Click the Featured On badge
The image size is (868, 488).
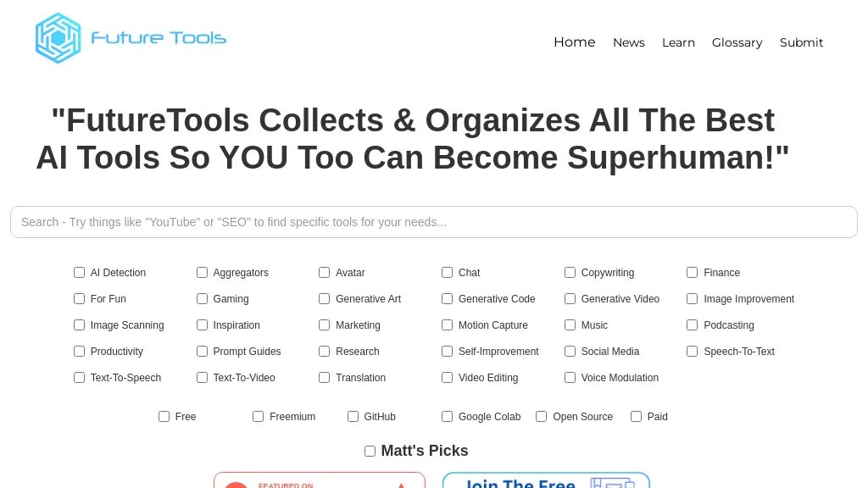(319, 480)
